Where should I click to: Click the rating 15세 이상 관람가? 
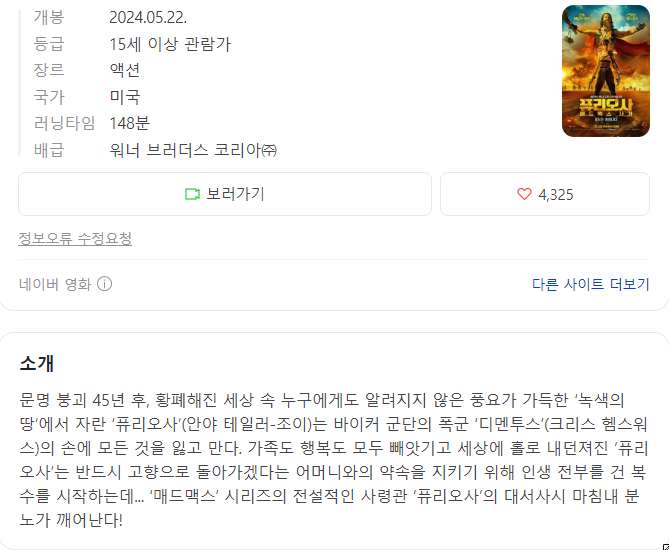point(170,44)
